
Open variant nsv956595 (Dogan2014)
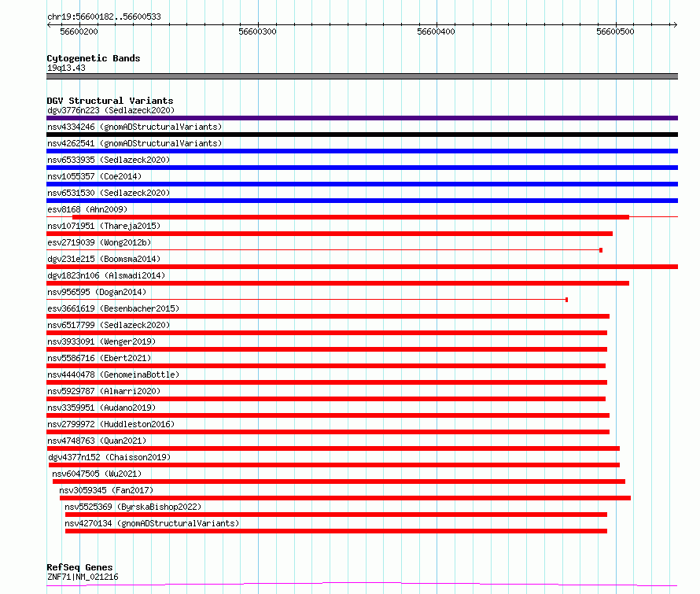[x=97, y=292]
